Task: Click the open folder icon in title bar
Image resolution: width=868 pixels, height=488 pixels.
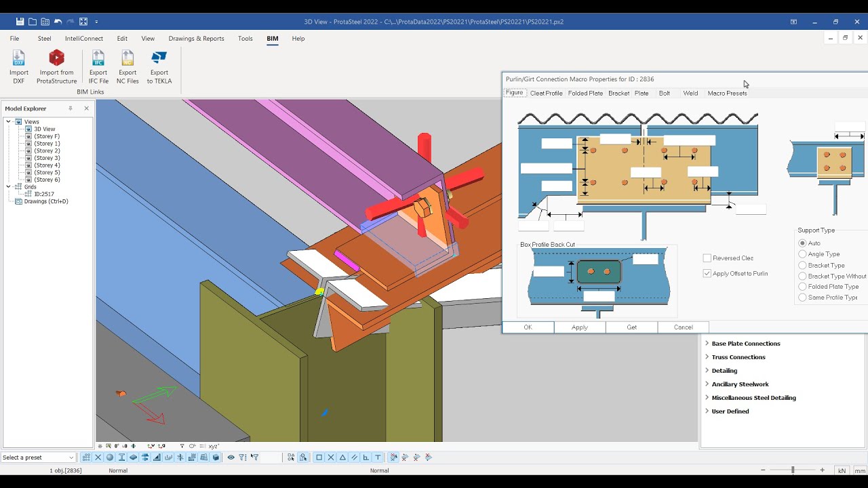Action: 33,22
